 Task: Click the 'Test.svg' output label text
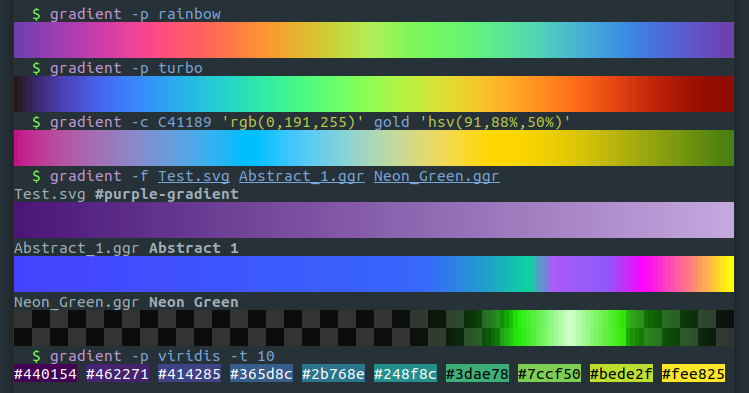click(50, 194)
